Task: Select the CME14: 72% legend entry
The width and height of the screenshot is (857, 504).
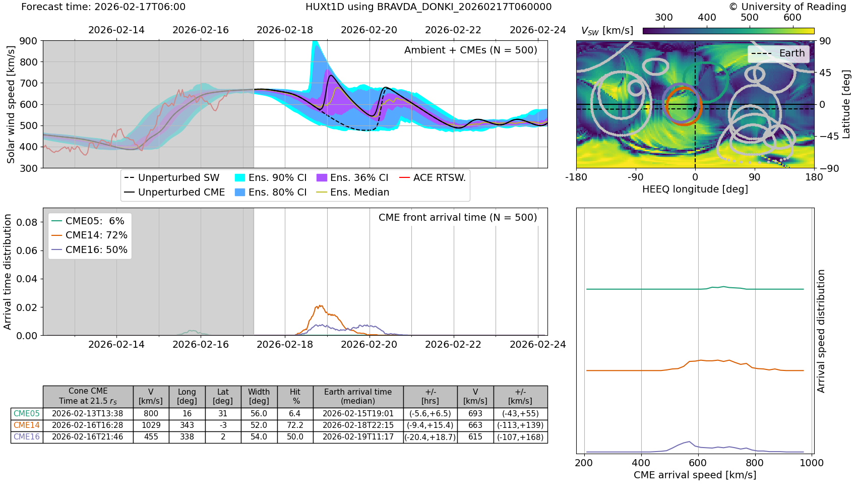Action: pos(90,235)
